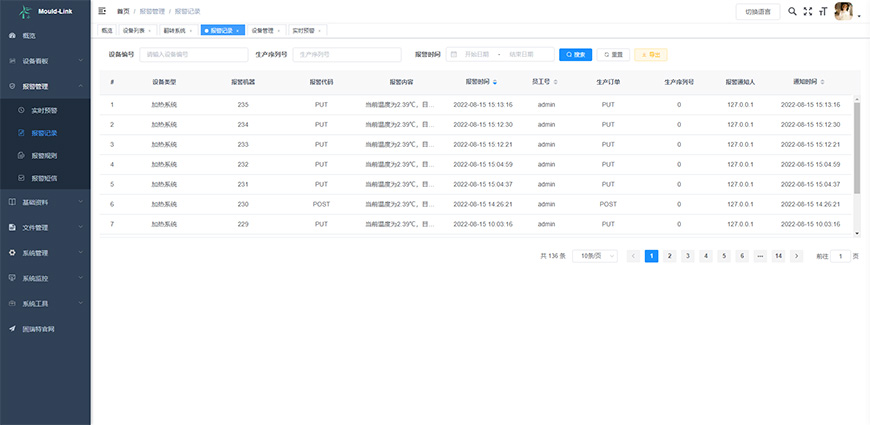Open 实时预警 in the sidebar
The width and height of the screenshot is (870, 425).
44,109
